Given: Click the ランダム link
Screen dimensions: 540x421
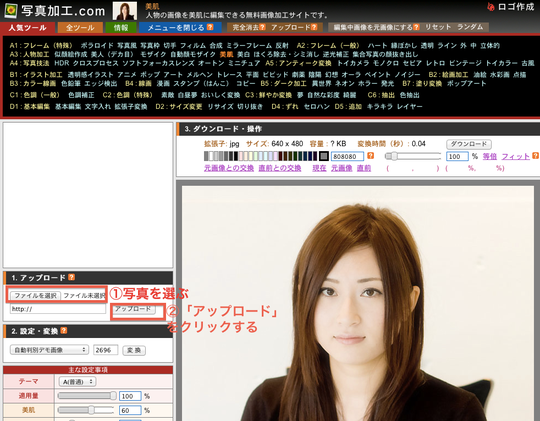Looking at the screenshot, I should click(x=470, y=27).
